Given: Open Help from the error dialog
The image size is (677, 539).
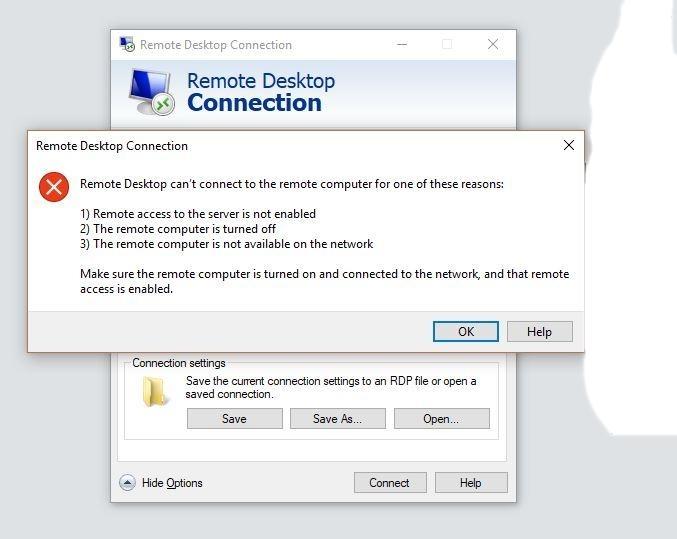Looking at the screenshot, I should coord(539,331).
